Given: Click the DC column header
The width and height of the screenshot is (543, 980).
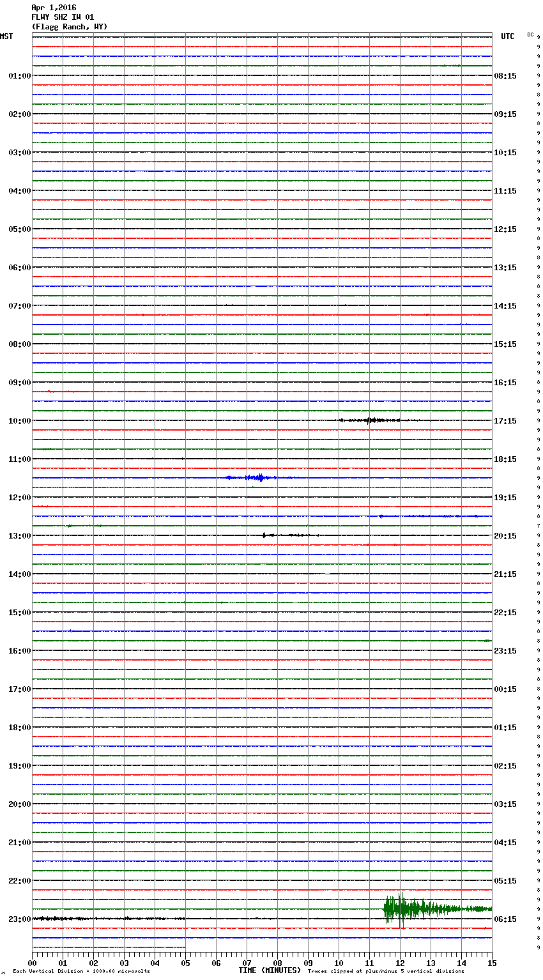Looking at the screenshot, I should point(530,34).
